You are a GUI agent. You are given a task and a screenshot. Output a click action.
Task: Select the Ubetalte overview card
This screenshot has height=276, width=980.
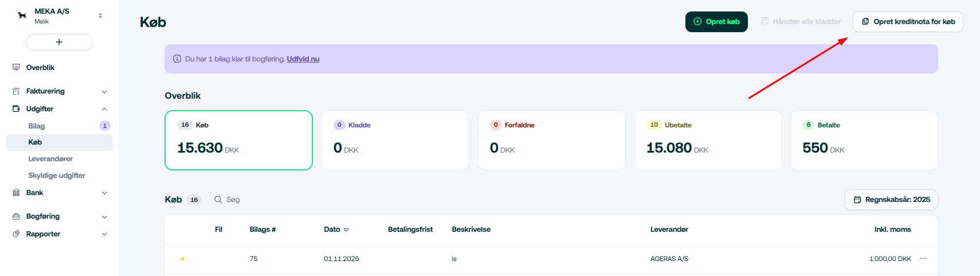pyautogui.click(x=707, y=140)
